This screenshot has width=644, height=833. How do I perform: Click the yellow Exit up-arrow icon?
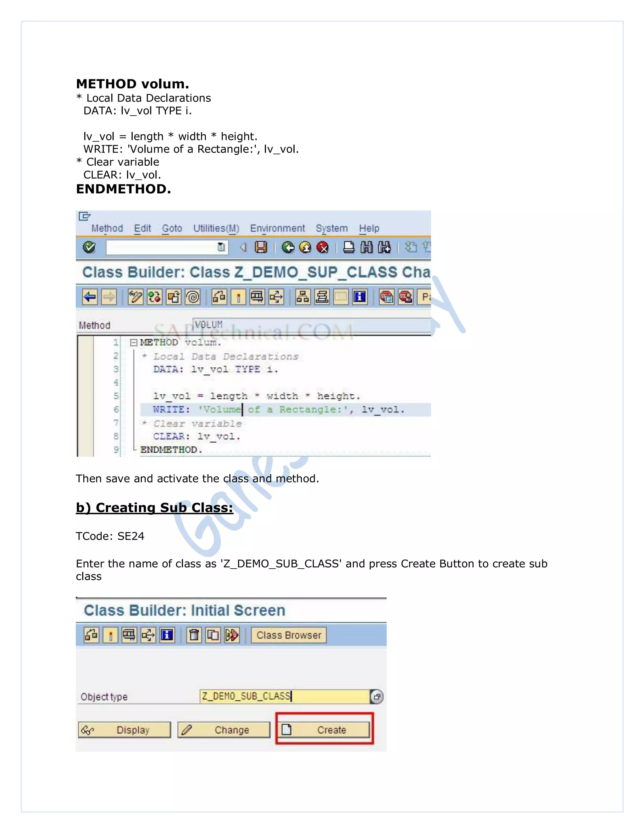pos(305,247)
